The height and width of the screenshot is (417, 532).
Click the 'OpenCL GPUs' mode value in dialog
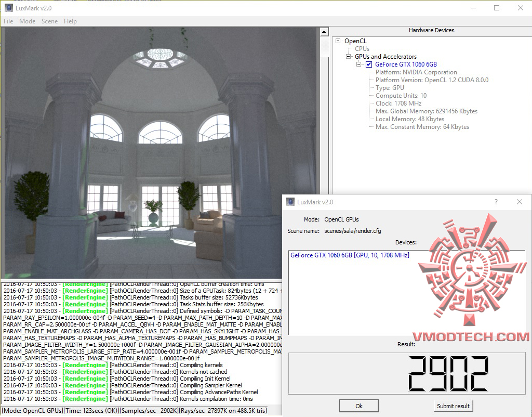coord(341,219)
